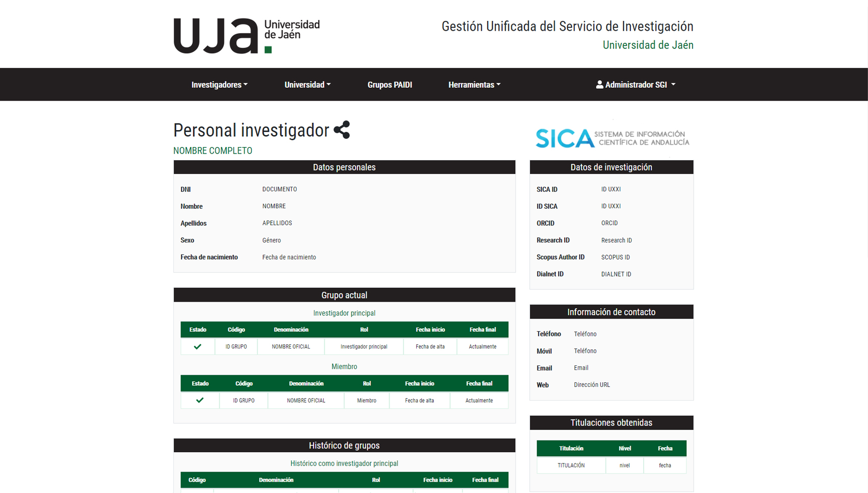Click the NOMBRE COMPLETO link
The image size is (868, 493).
click(x=213, y=151)
